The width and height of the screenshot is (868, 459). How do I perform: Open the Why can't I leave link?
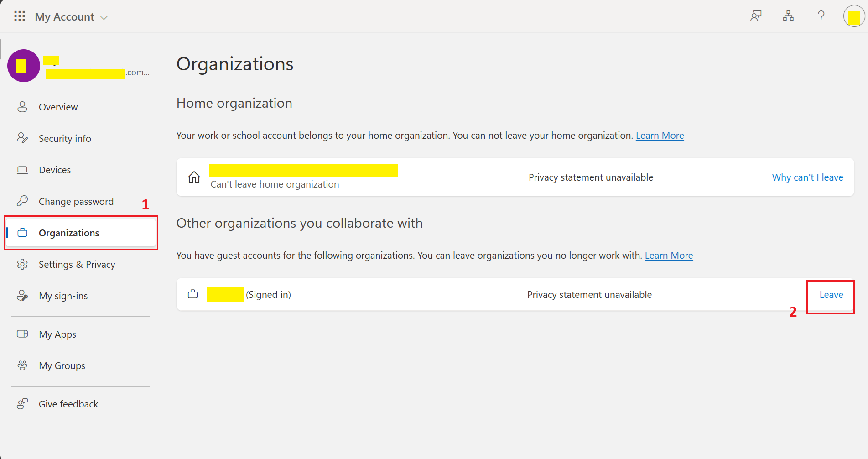[807, 177]
